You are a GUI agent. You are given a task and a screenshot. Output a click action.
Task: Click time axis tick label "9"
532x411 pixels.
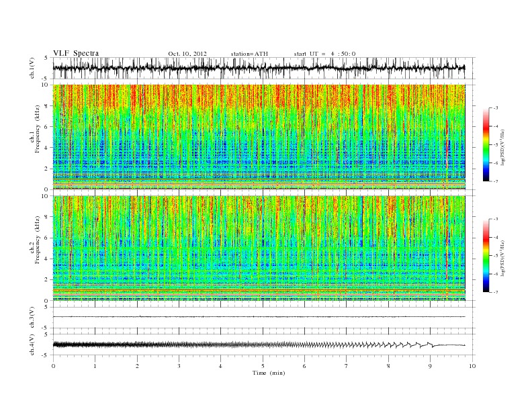click(x=430, y=366)
